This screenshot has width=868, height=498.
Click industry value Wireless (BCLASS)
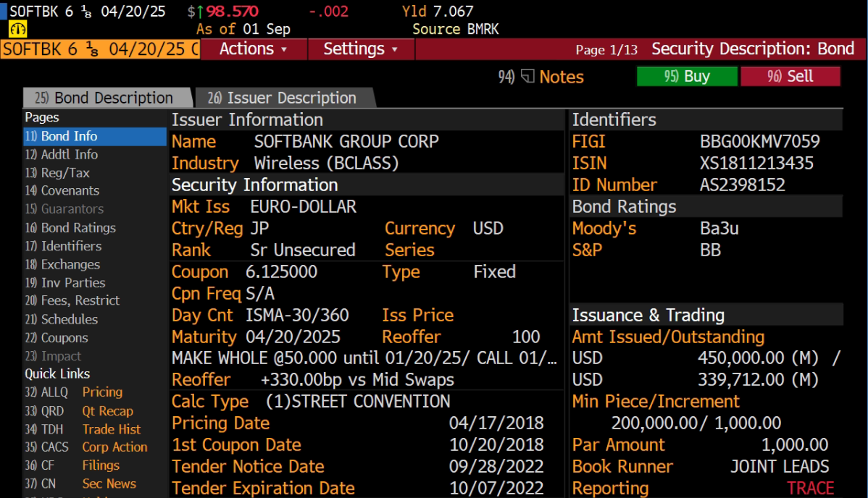click(326, 164)
